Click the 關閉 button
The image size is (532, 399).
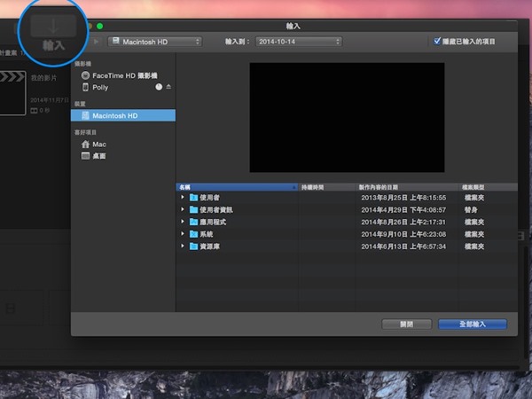(406, 325)
